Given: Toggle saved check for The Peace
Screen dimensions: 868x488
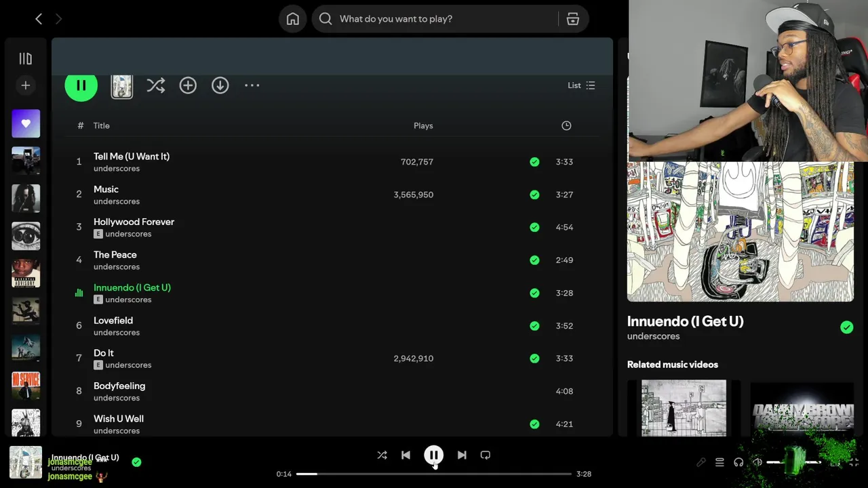Looking at the screenshot, I should (x=534, y=260).
